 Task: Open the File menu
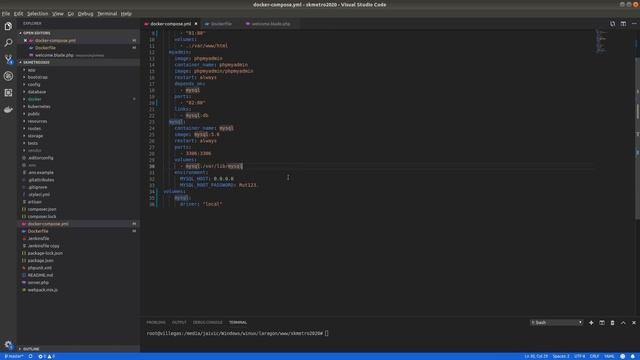coord(6,13)
